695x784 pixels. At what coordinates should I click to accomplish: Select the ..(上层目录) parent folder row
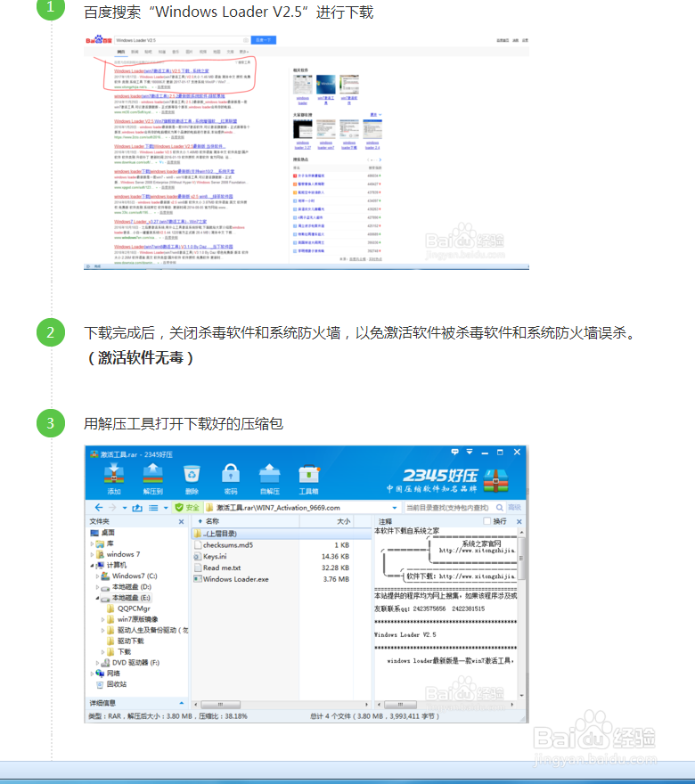282,534
